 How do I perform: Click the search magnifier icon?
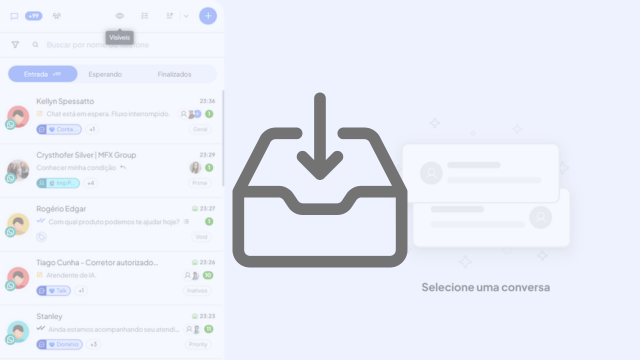(x=36, y=44)
